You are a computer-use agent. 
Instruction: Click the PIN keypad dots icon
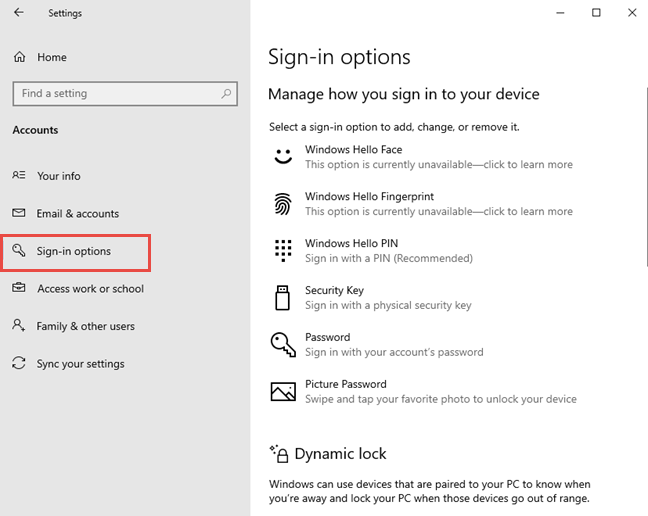click(283, 250)
